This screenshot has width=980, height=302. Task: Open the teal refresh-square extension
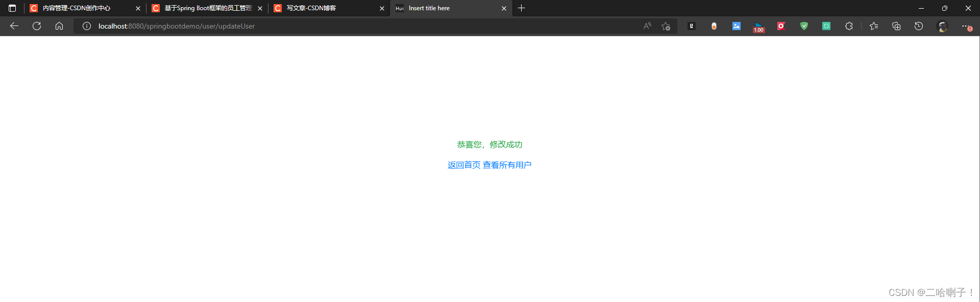point(826,26)
